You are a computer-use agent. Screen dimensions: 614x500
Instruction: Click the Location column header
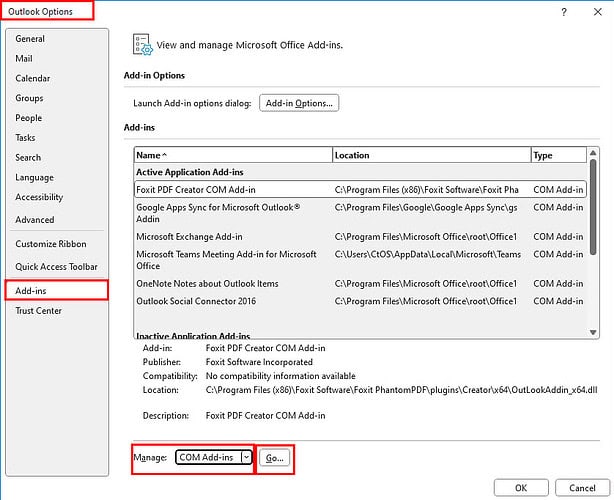click(432, 155)
